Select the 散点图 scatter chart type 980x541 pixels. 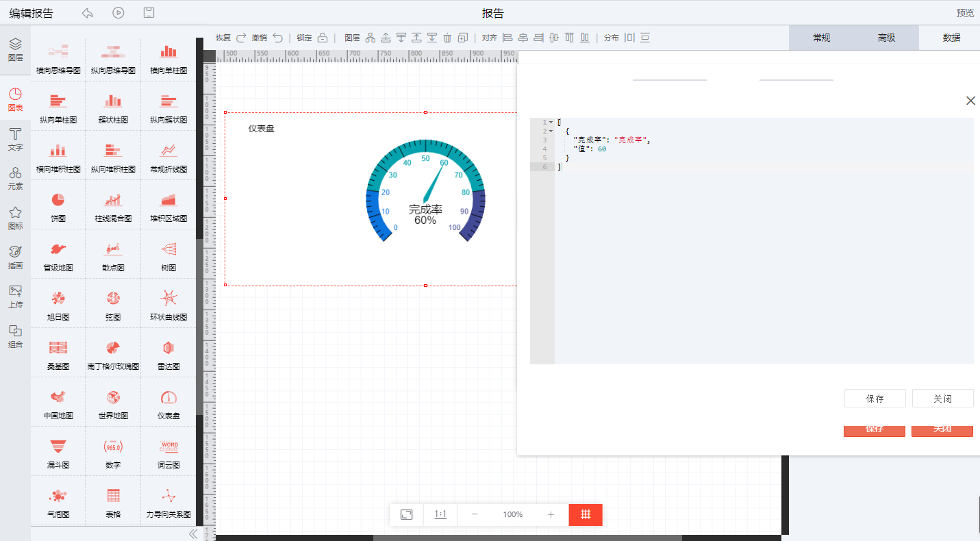click(113, 255)
